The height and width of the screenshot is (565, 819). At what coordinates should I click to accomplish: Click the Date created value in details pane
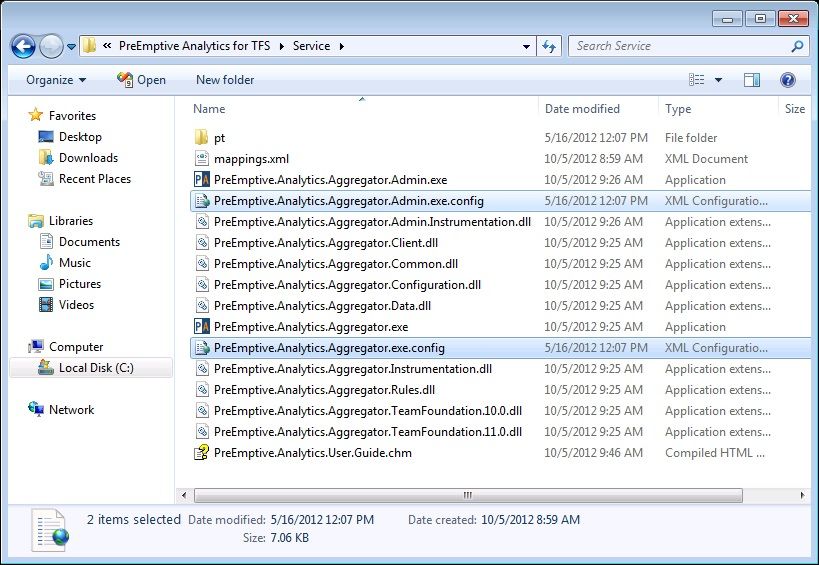point(530,520)
